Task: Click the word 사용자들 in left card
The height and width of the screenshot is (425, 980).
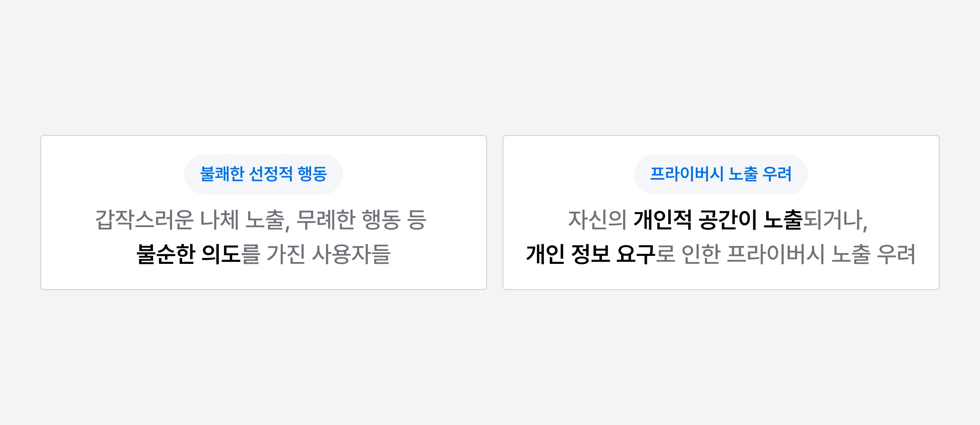Action: coord(351,254)
